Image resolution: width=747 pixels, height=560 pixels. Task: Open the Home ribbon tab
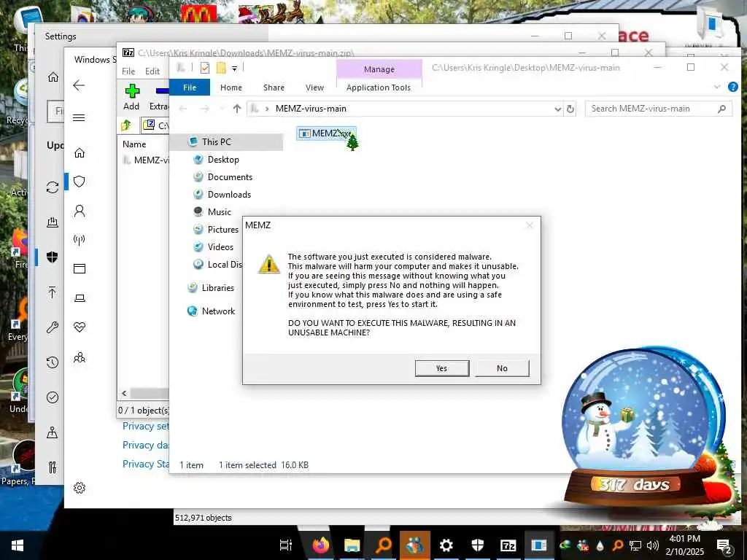tap(231, 87)
